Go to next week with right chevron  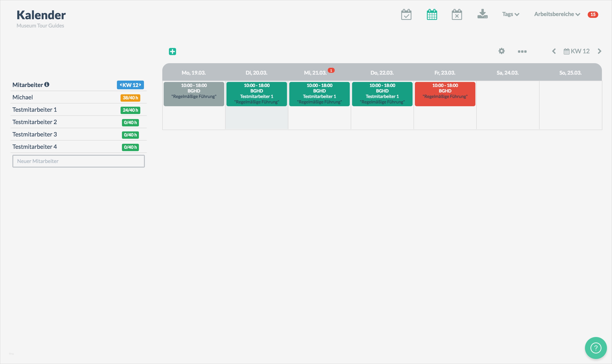[x=599, y=51]
